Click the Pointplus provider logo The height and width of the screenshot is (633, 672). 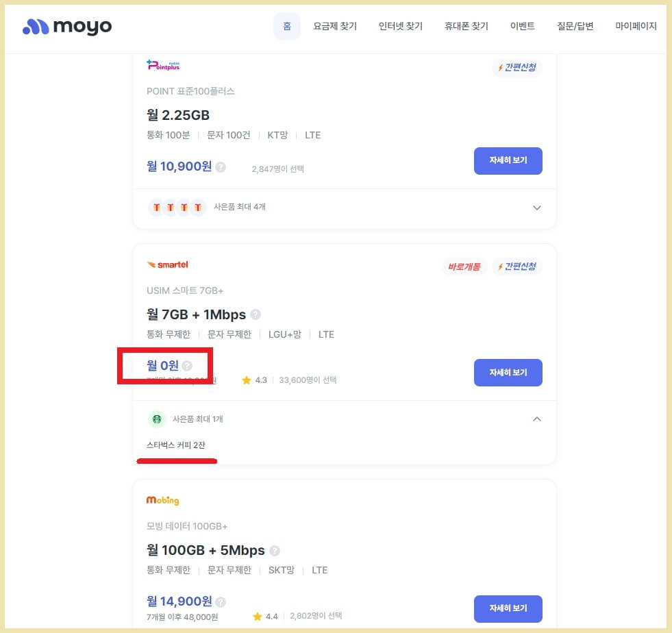pos(164,65)
